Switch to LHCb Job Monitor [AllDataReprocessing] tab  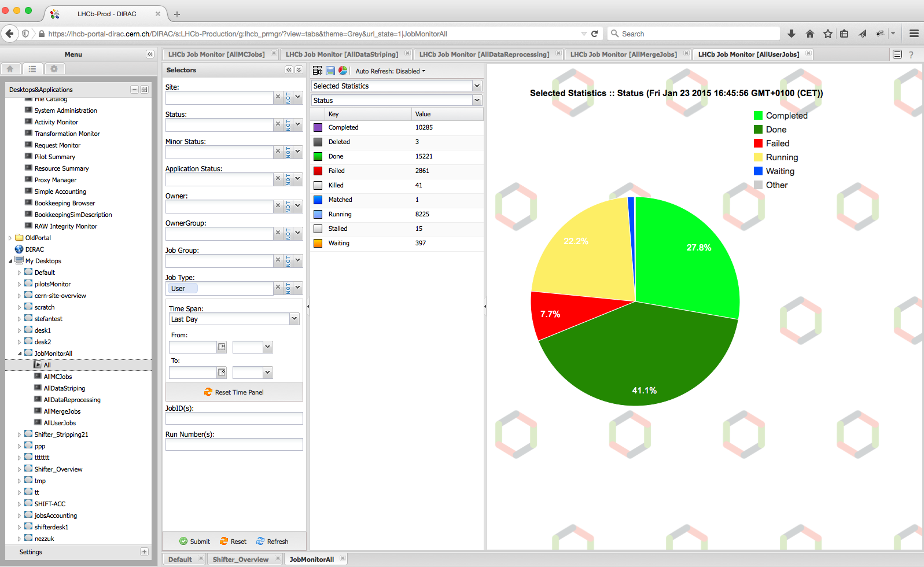484,54
